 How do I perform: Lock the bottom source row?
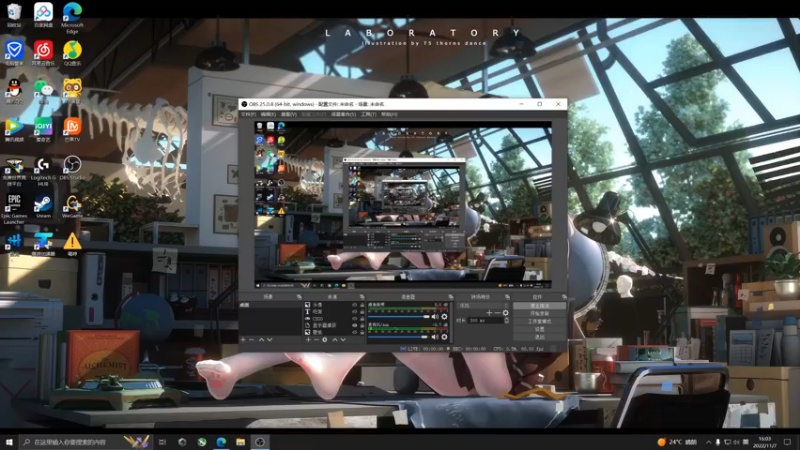tap(362, 332)
